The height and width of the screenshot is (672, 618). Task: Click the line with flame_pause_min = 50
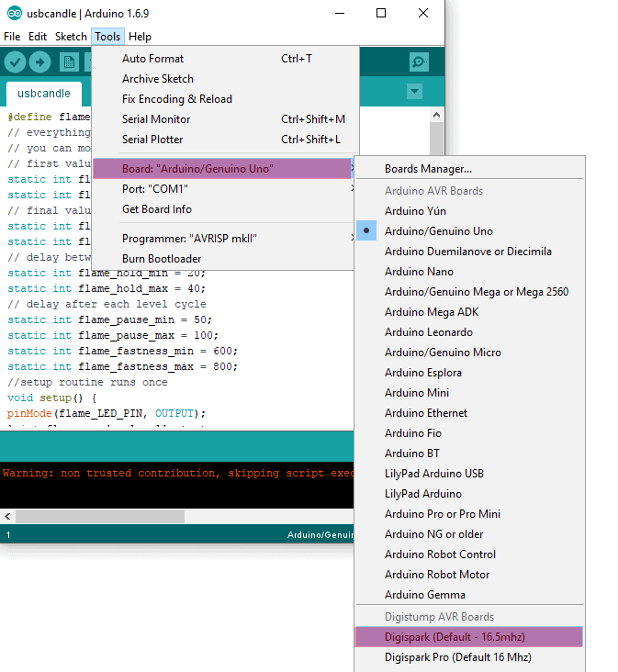pos(109,319)
